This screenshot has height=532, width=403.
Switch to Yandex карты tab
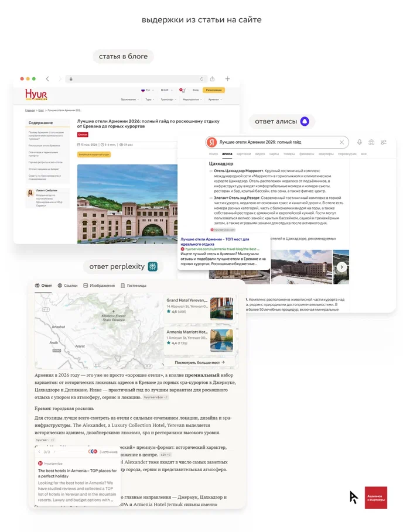pos(274,154)
